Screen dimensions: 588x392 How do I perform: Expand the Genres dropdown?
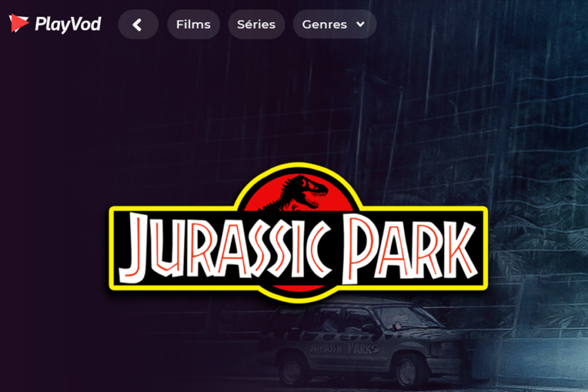click(x=334, y=24)
